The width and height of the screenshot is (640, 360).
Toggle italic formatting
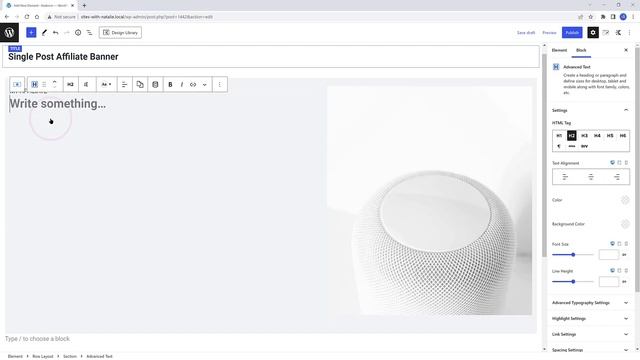pos(182,84)
